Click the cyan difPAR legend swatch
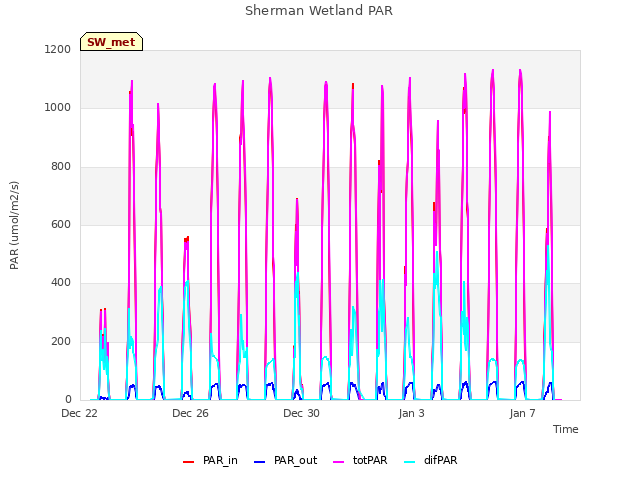Viewport: 640px width, 480px height. point(409,462)
